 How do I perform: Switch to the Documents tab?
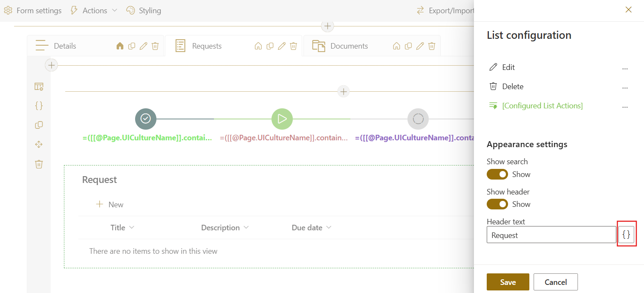point(349,46)
